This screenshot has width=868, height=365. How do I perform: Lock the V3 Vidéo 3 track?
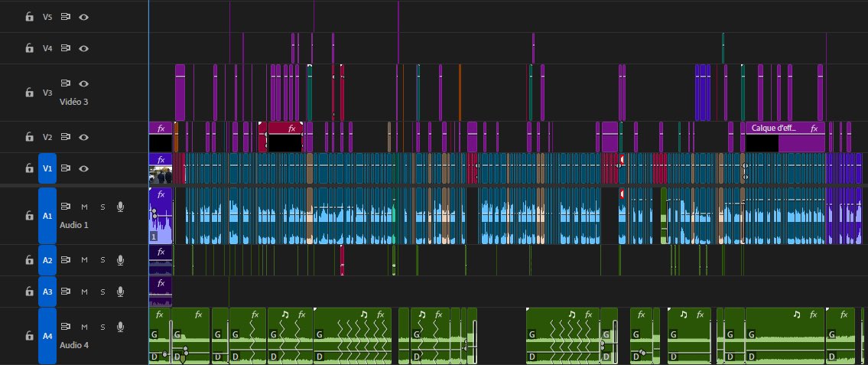[29, 93]
